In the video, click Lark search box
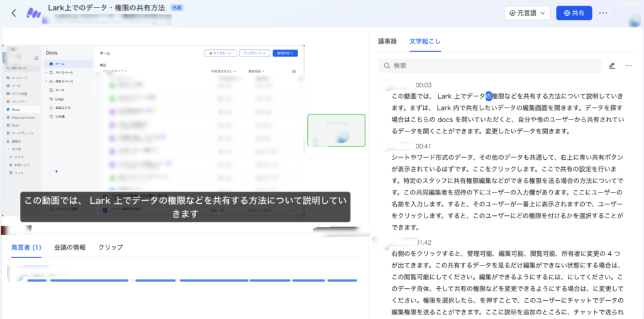 click(22, 68)
